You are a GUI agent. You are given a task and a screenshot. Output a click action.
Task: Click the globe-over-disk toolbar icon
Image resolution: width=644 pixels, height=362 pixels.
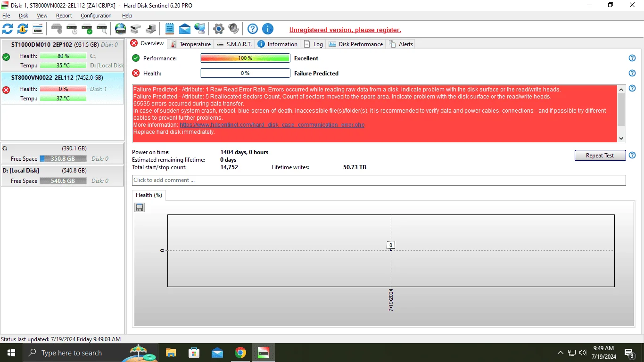(121, 29)
